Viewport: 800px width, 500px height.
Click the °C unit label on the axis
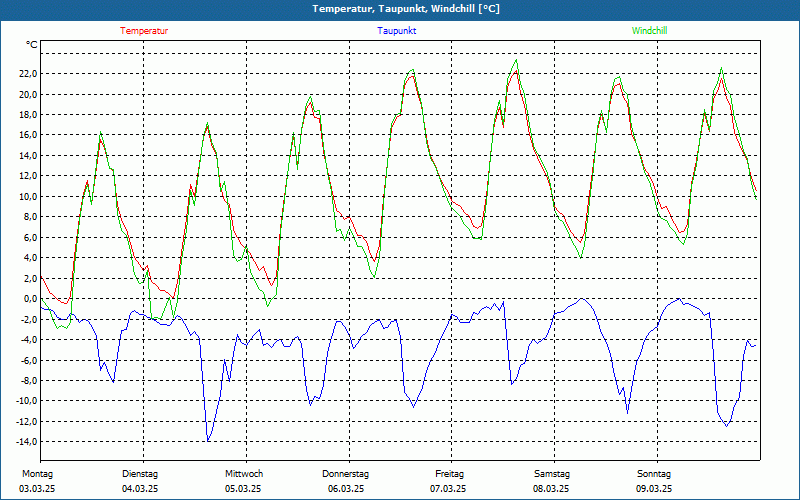pyautogui.click(x=32, y=45)
